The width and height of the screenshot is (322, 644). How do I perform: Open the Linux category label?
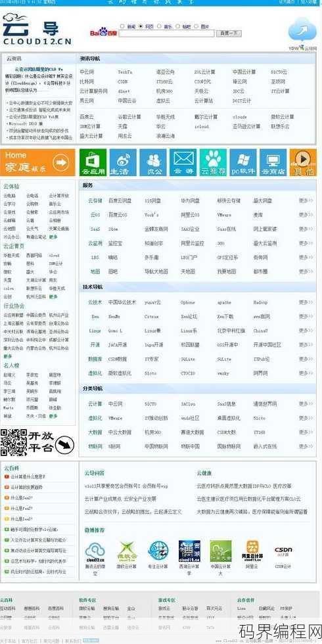(x=95, y=331)
